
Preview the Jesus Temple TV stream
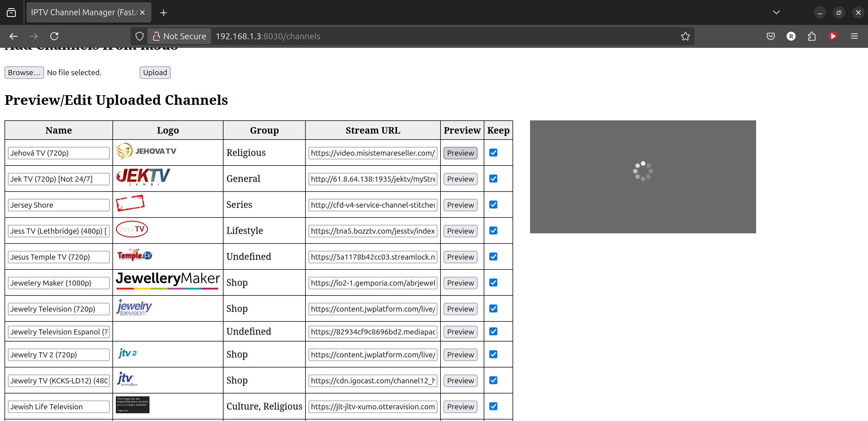coord(460,257)
